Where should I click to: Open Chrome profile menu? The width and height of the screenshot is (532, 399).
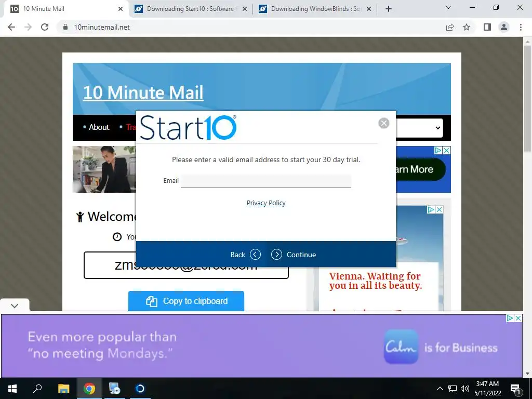[504, 27]
